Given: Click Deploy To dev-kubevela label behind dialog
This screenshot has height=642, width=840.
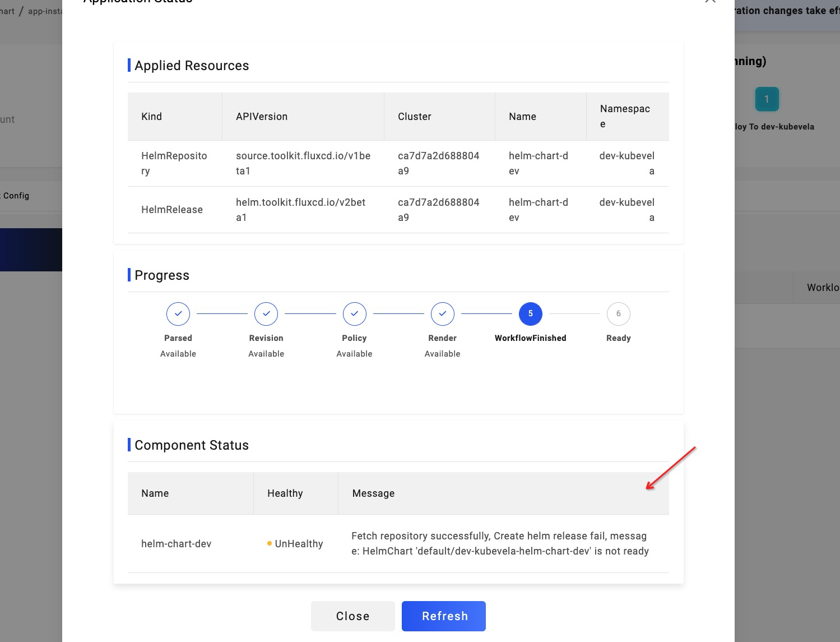Looking at the screenshot, I should point(774,127).
